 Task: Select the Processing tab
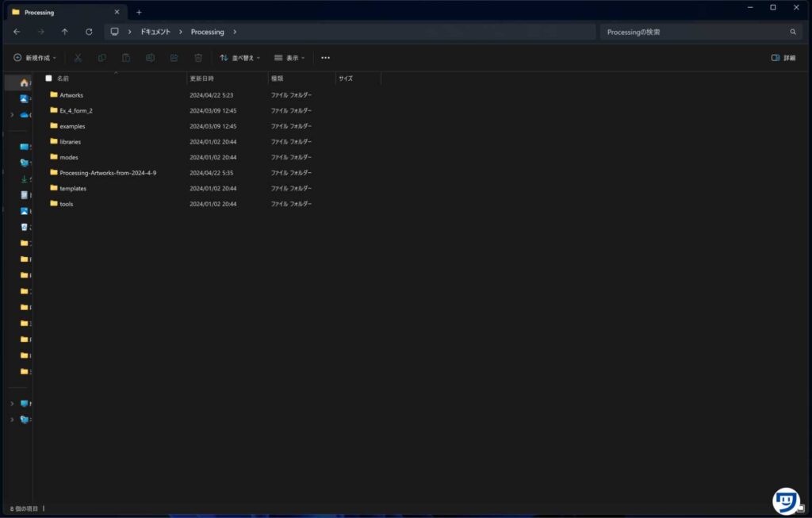[66, 12]
